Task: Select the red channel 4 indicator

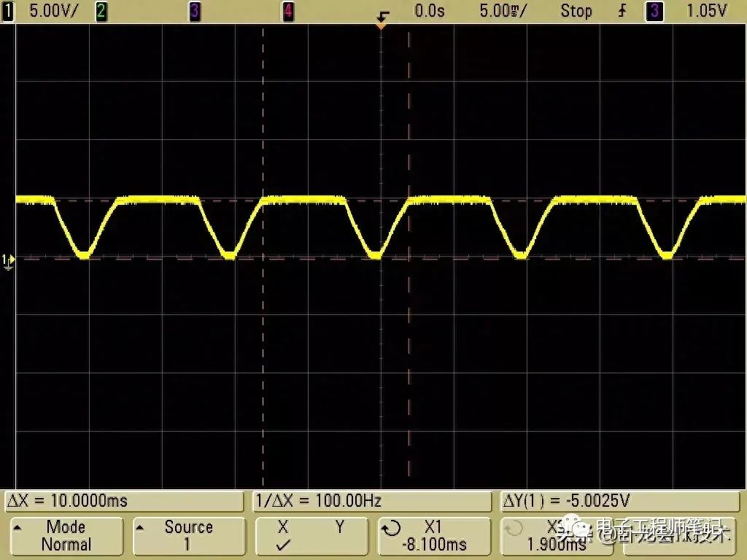Action: (x=288, y=11)
